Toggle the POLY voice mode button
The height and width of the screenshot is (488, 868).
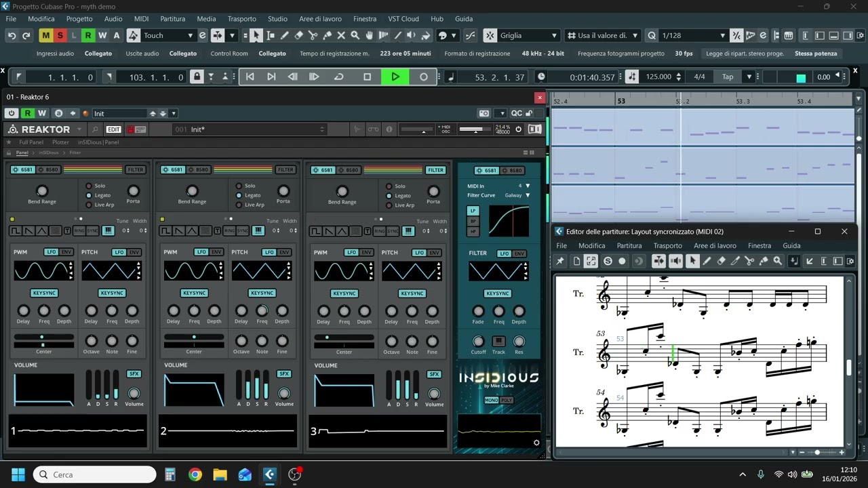(507, 401)
